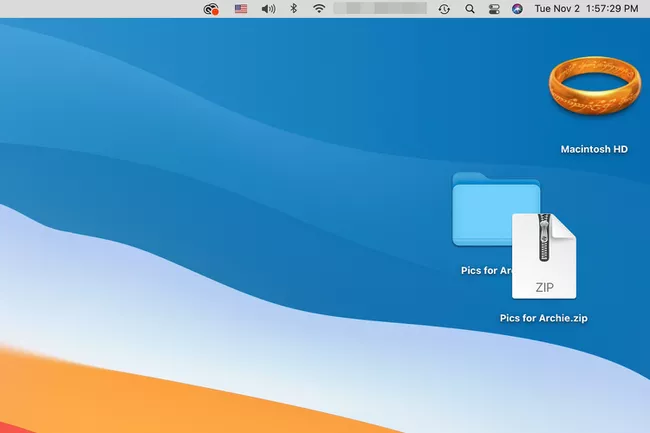650x433 pixels.
Task: Click the Macintosh HD drive label
Action: pos(594,149)
